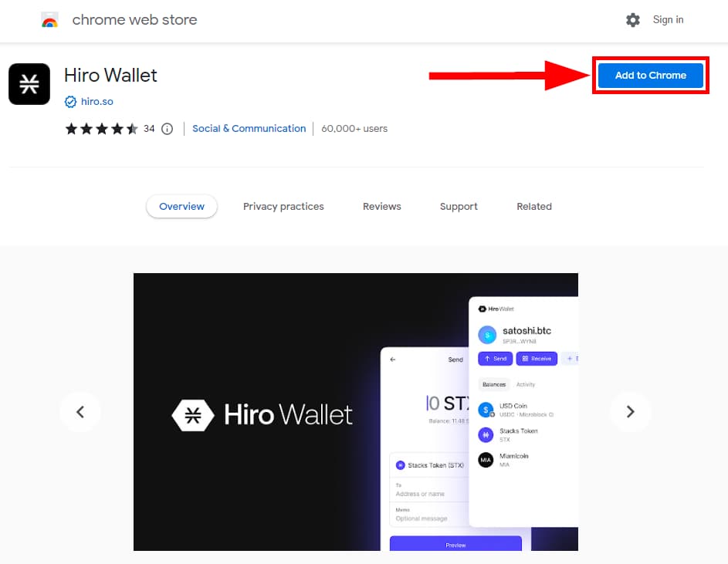728x564 pixels.
Task: View the Related tab
Action: 534,207
